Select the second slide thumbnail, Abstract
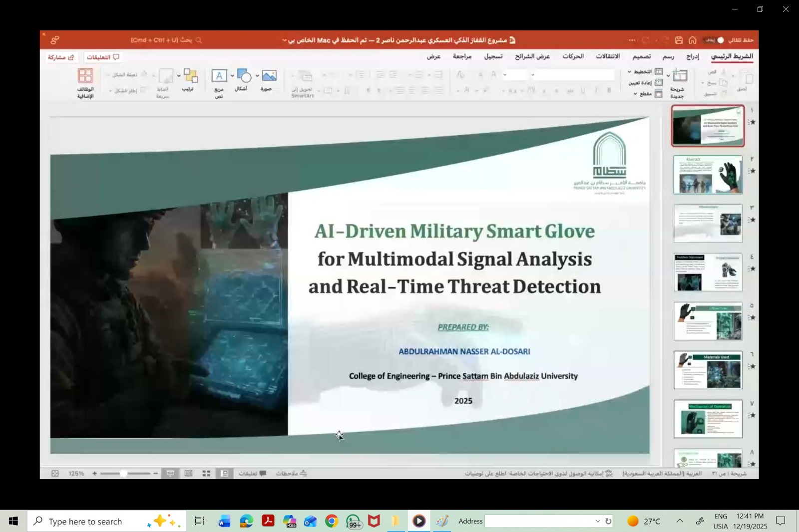The height and width of the screenshot is (532, 799). tap(708, 175)
